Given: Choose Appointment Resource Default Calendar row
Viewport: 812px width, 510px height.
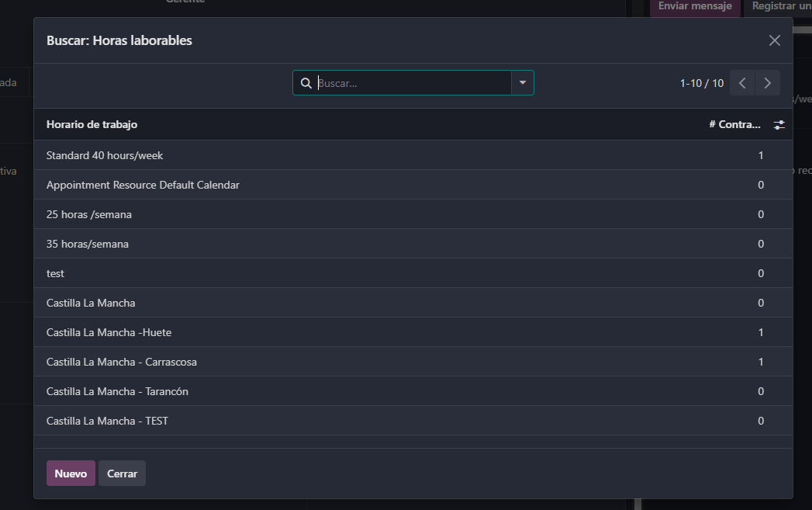Looking at the screenshot, I should 143,185.
